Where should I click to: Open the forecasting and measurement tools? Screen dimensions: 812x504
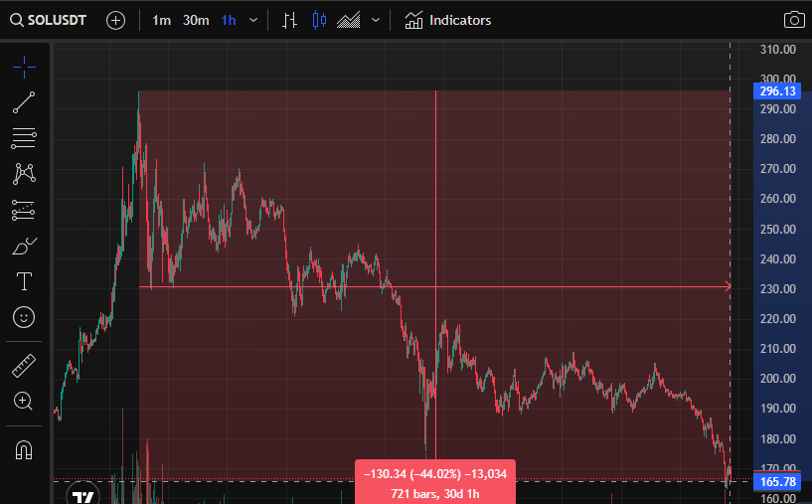(x=24, y=211)
